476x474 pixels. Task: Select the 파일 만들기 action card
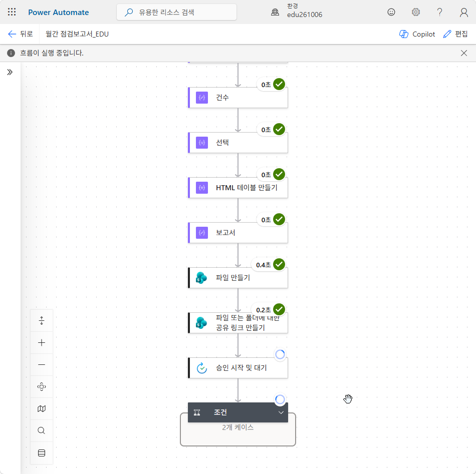tap(237, 278)
